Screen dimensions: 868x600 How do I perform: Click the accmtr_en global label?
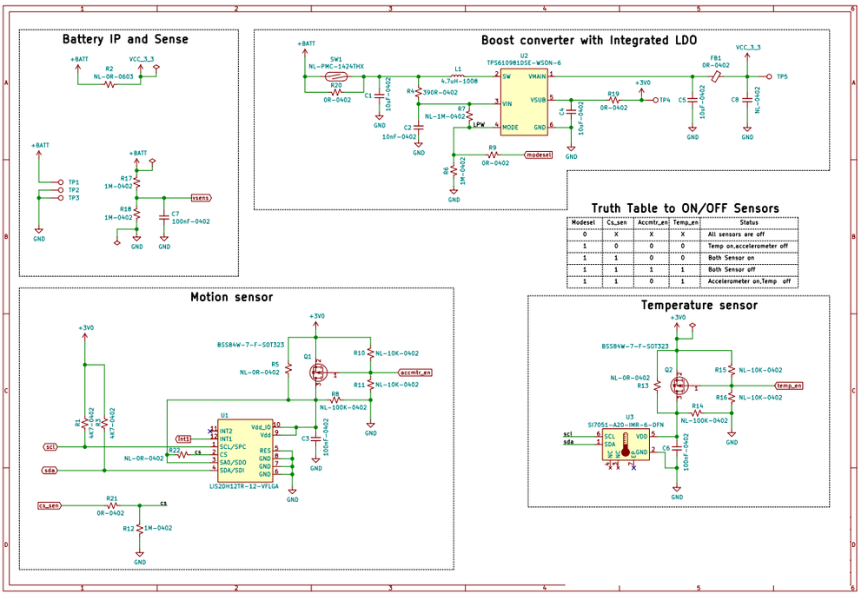(x=415, y=373)
